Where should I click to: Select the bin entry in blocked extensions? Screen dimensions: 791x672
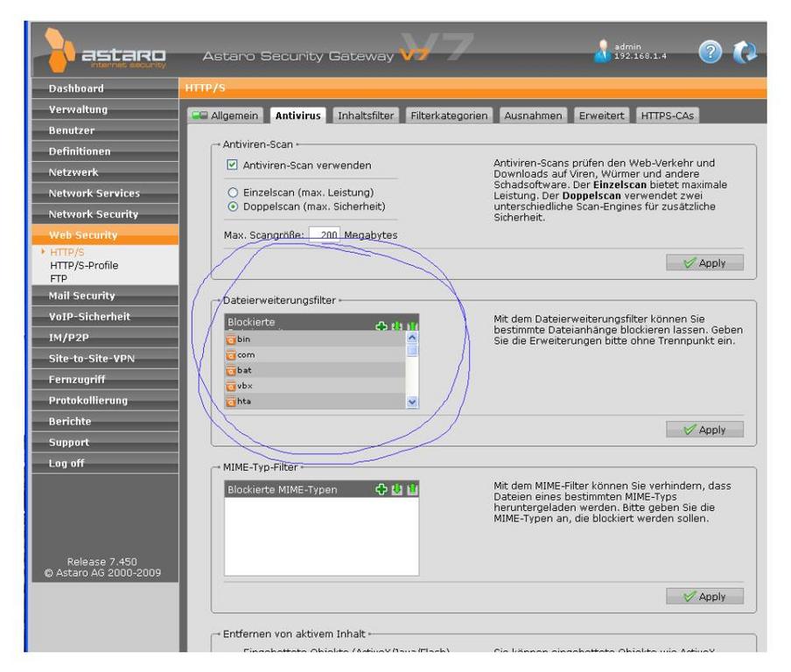[x=315, y=339]
